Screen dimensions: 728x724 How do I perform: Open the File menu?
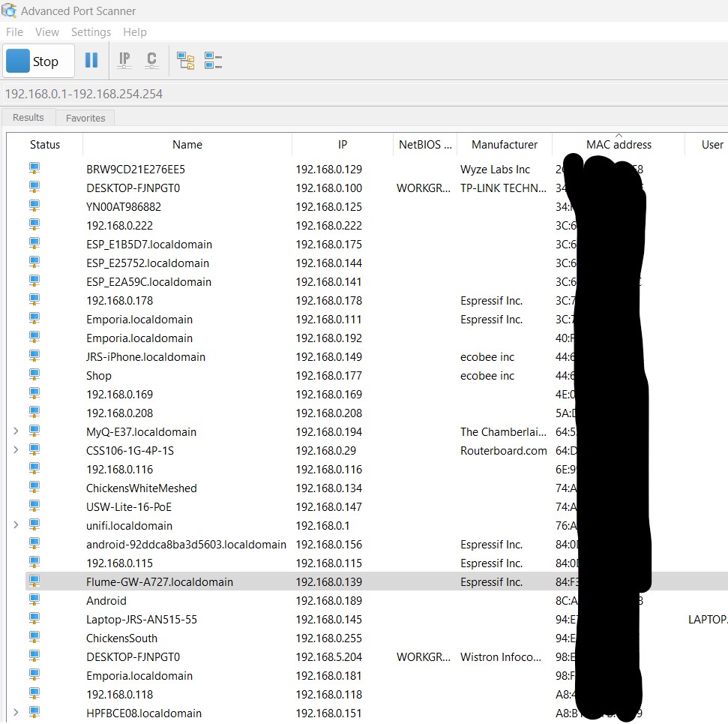tap(14, 32)
